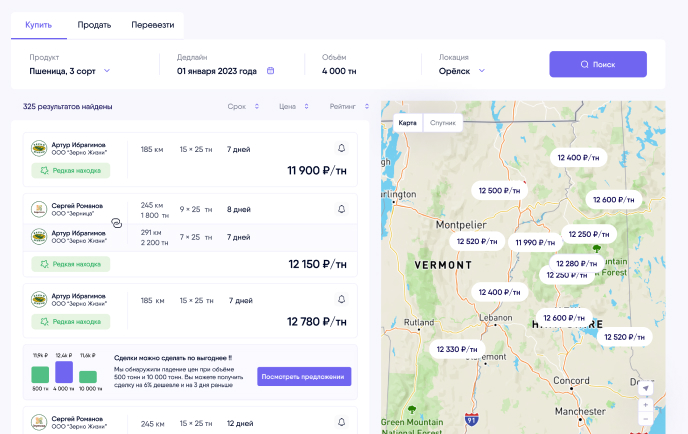Sort results by Срок
This screenshot has height=434, width=688.
tap(243, 106)
